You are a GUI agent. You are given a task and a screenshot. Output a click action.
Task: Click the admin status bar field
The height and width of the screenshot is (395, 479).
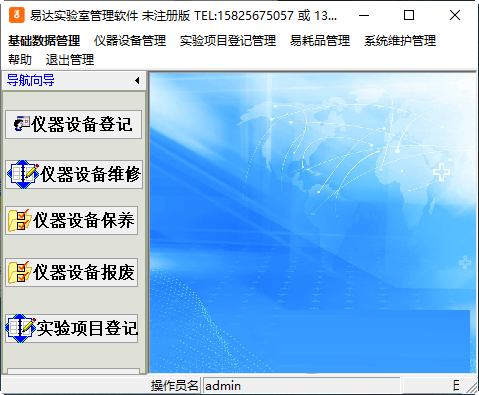click(x=302, y=386)
